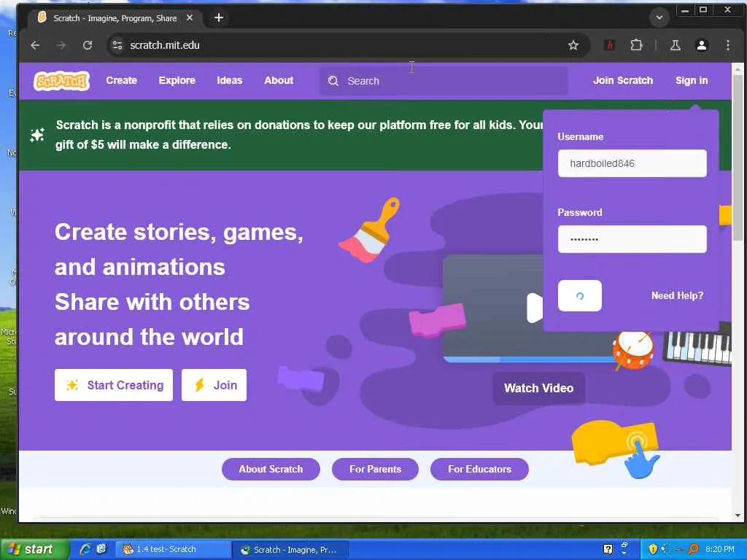Click the scrollbar up arrow
Screen dimensions: 747x560
point(738,69)
